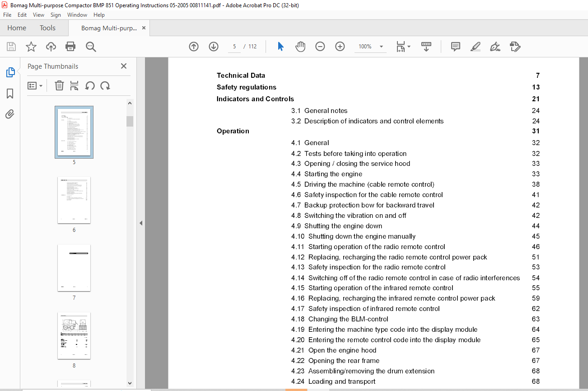This screenshot has height=391, width=588.
Task: Select the page 6 thumbnail
Action: 74,200
